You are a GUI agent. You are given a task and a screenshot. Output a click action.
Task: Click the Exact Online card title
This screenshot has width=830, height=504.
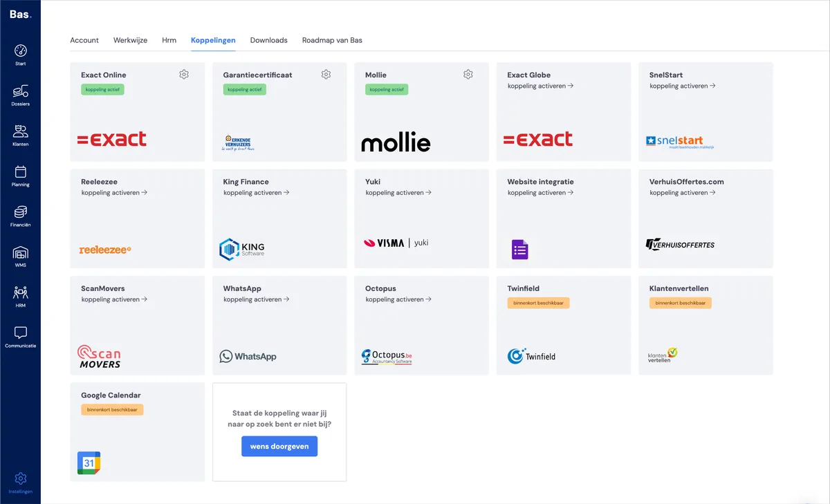pyautogui.click(x=104, y=75)
